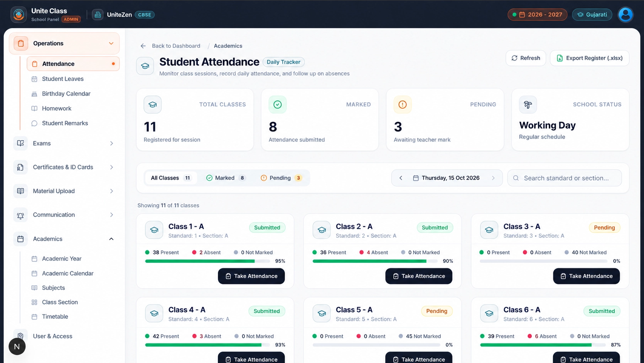This screenshot has height=363, width=644.
Task: Go to the previous date
Action: pyautogui.click(x=401, y=178)
